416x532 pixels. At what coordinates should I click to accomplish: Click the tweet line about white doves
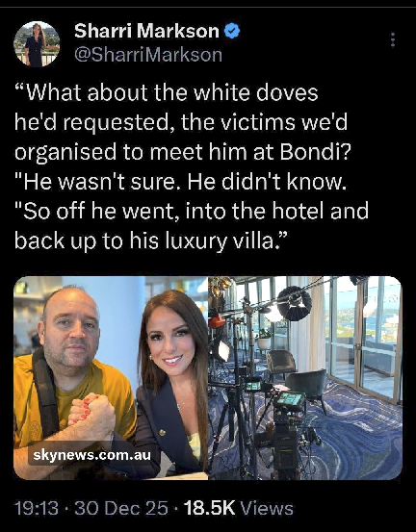tap(167, 92)
